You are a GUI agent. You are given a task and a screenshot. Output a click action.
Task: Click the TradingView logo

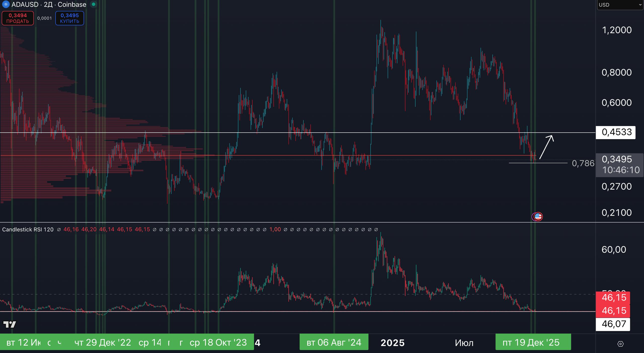click(10, 324)
